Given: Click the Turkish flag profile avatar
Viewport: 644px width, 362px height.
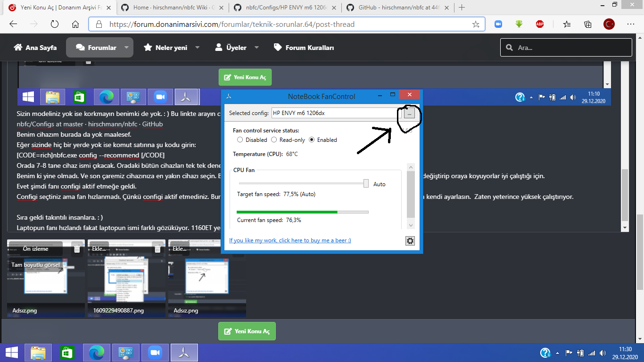Looking at the screenshot, I should point(609,24).
